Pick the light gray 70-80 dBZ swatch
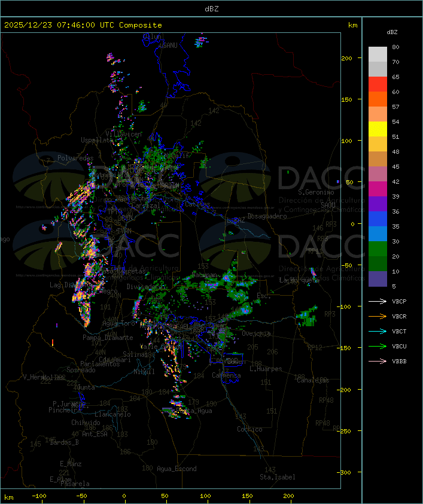The width and height of the screenshot is (423, 504). pyautogui.click(x=378, y=54)
